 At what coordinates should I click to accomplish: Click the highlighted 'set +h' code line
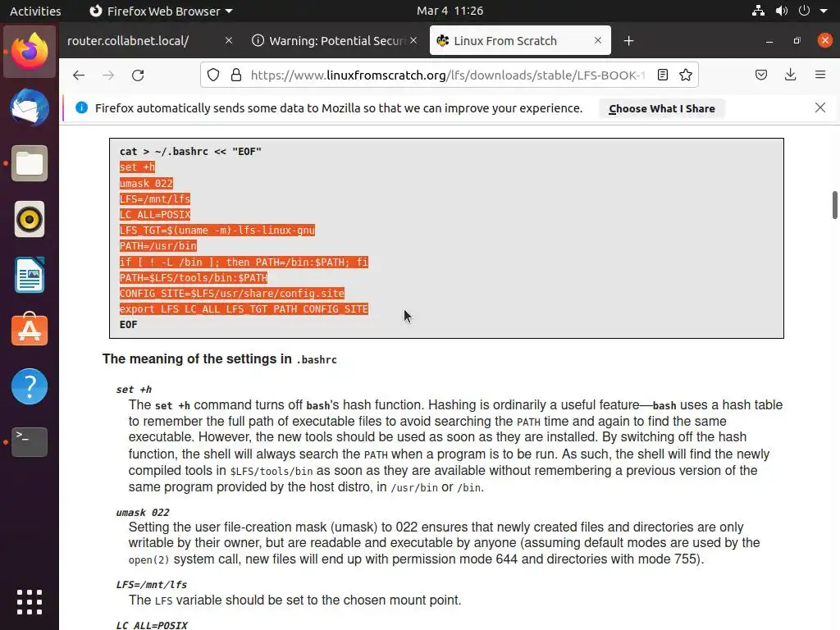click(x=137, y=167)
